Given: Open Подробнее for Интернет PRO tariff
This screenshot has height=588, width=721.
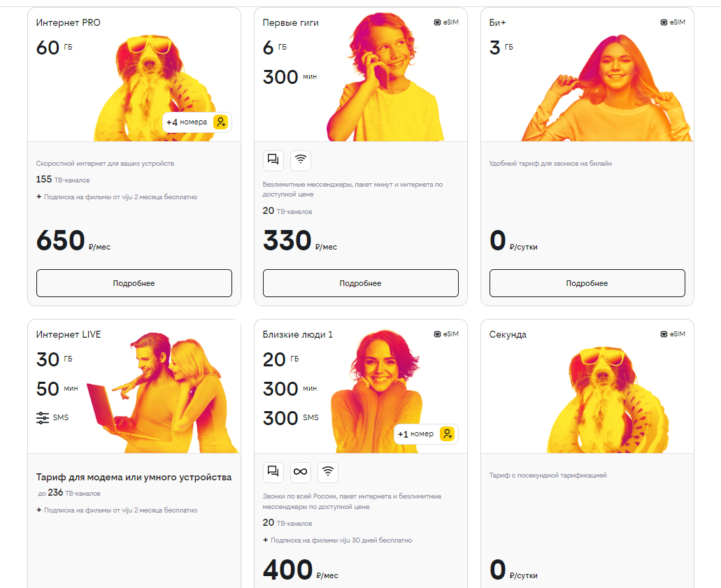Looking at the screenshot, I should click(x=134, y=283).
